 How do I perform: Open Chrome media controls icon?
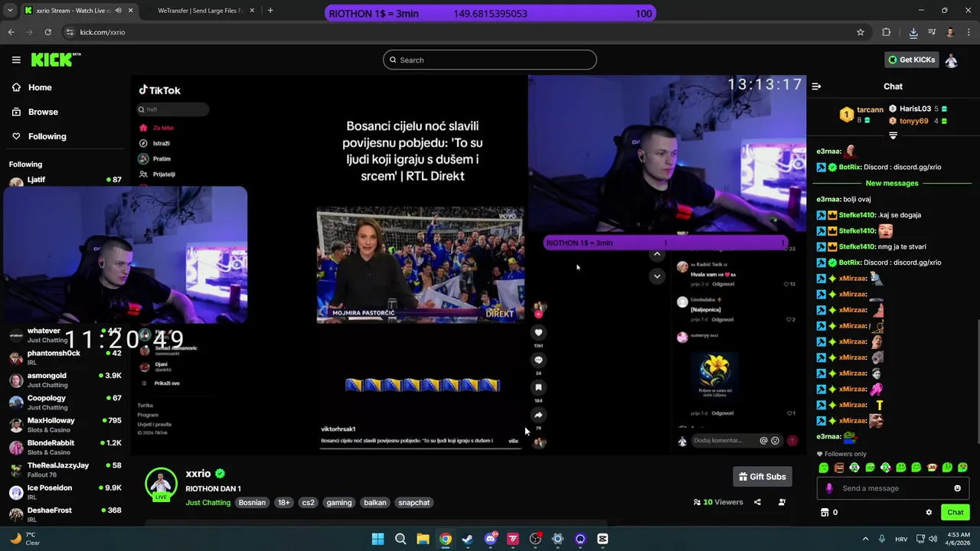[x=932, y=32]
